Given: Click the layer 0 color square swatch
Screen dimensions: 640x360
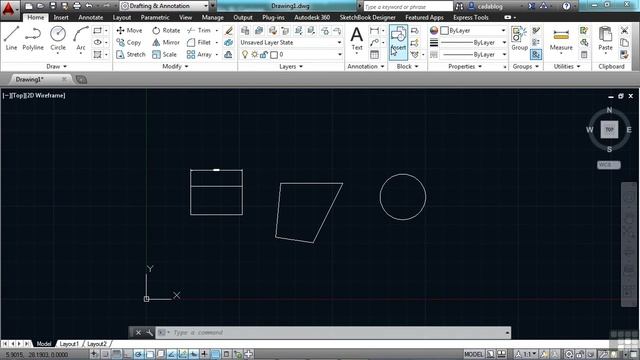Looking at the screenshot, I should click(274, 54).
